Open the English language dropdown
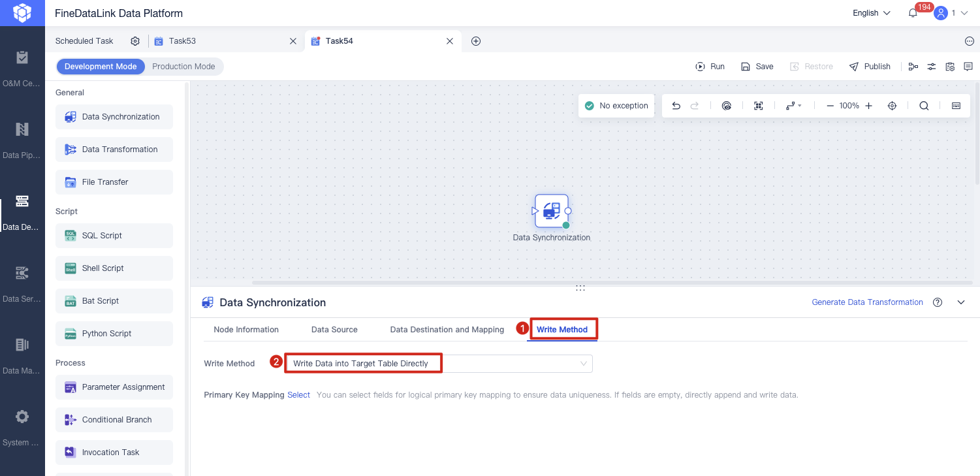 tap(872, 13)
